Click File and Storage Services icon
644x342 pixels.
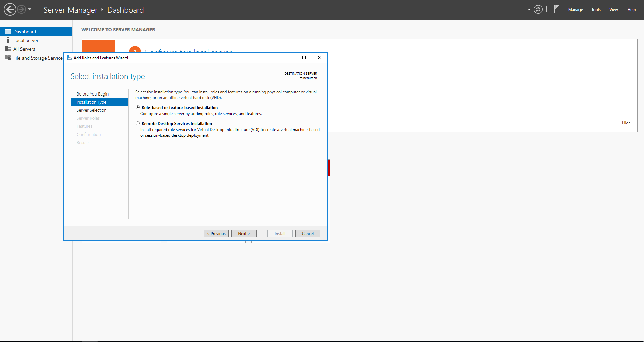pos(8,58)
